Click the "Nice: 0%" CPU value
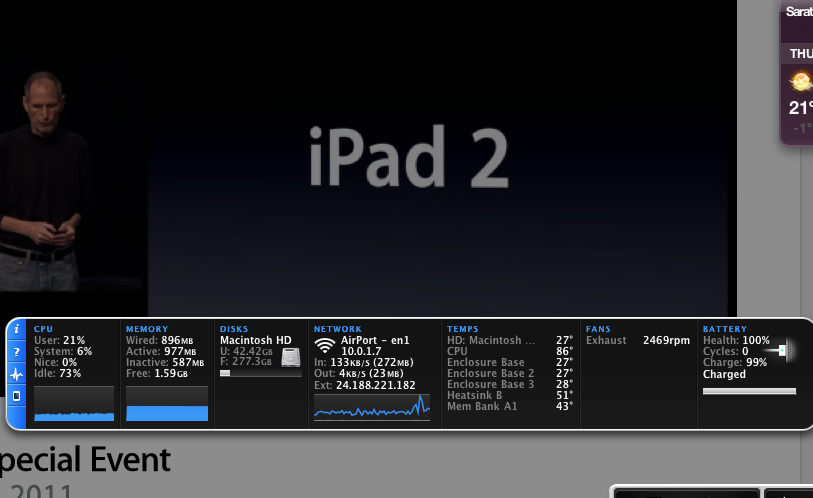 [55, 362]
